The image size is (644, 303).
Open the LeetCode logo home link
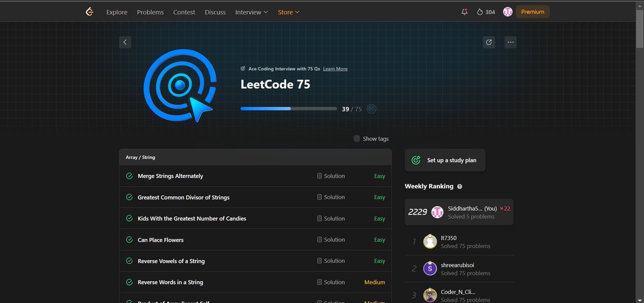coord(89,12)
